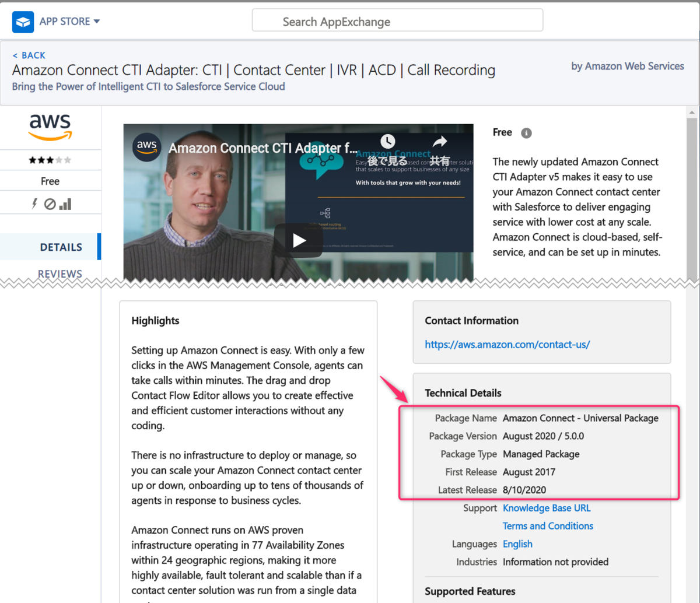Click the AWS logo in the sidebar

[x=50, y=127]
